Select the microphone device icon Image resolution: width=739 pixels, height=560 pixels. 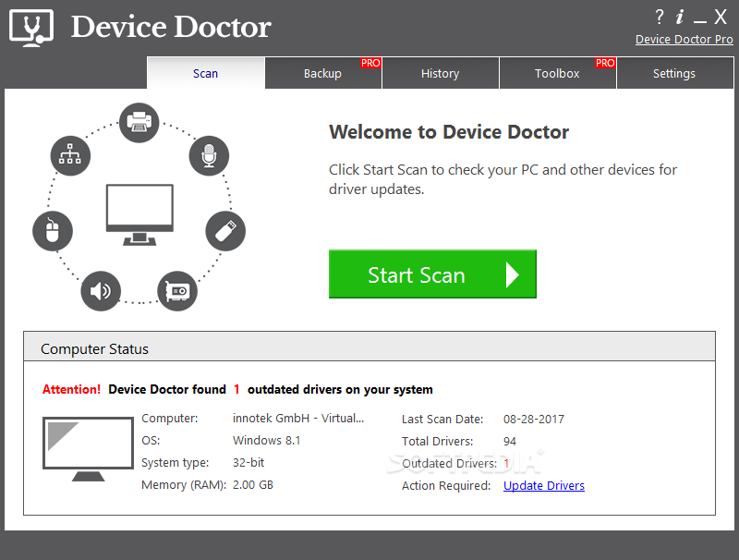[209, 156]
